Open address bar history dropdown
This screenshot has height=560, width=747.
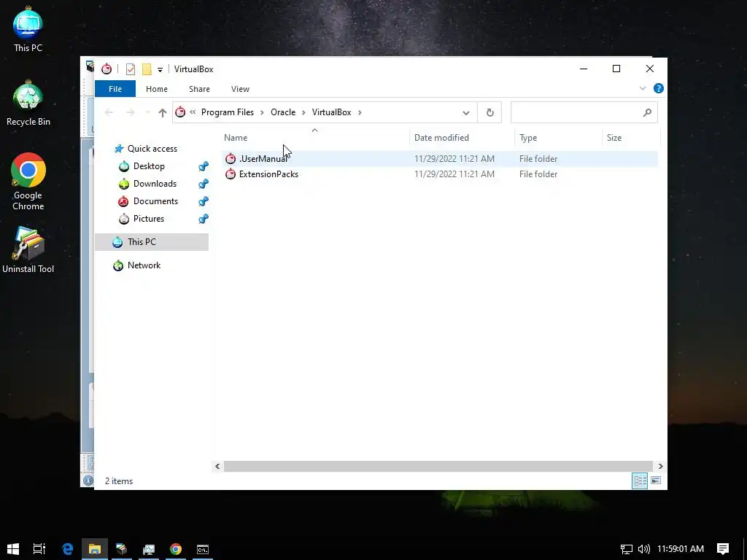pos(466,113)
